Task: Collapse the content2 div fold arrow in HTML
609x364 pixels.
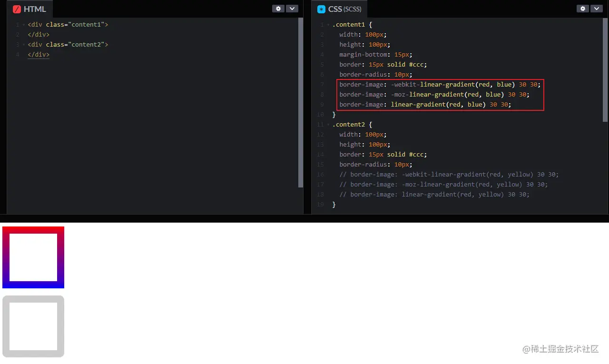Action: 24,45
